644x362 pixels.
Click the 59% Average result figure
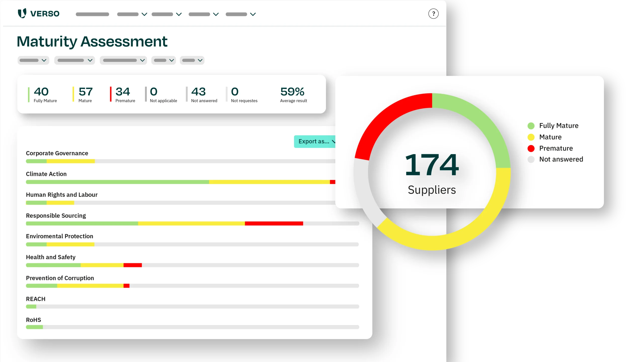pyautogui.click(x=292, y=92)
